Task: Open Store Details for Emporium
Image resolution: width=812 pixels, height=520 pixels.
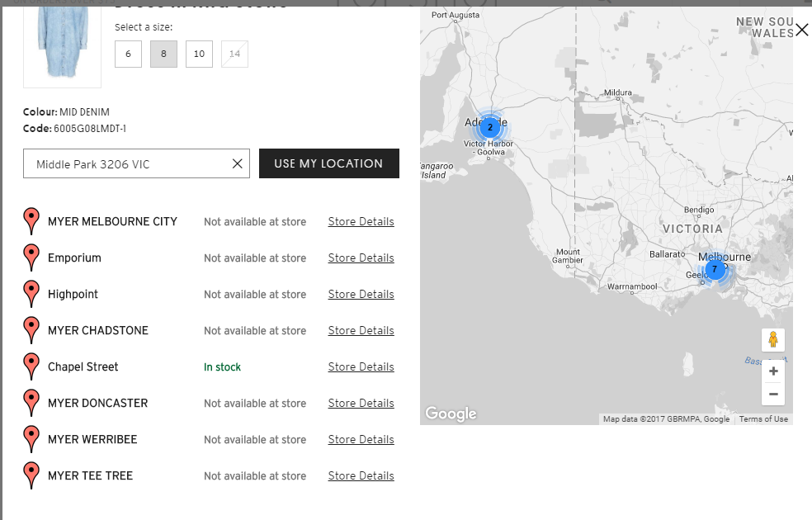Action: point(361,258)
